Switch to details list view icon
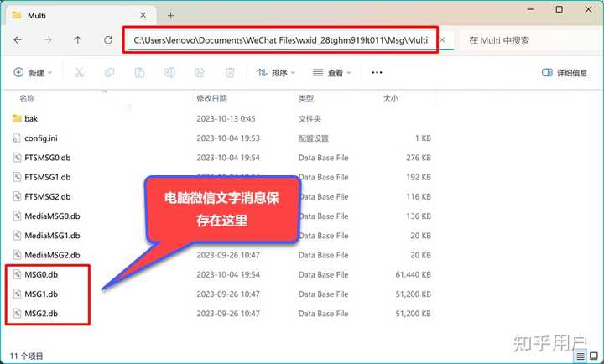604x364 pixels. [x=581, y=356]
